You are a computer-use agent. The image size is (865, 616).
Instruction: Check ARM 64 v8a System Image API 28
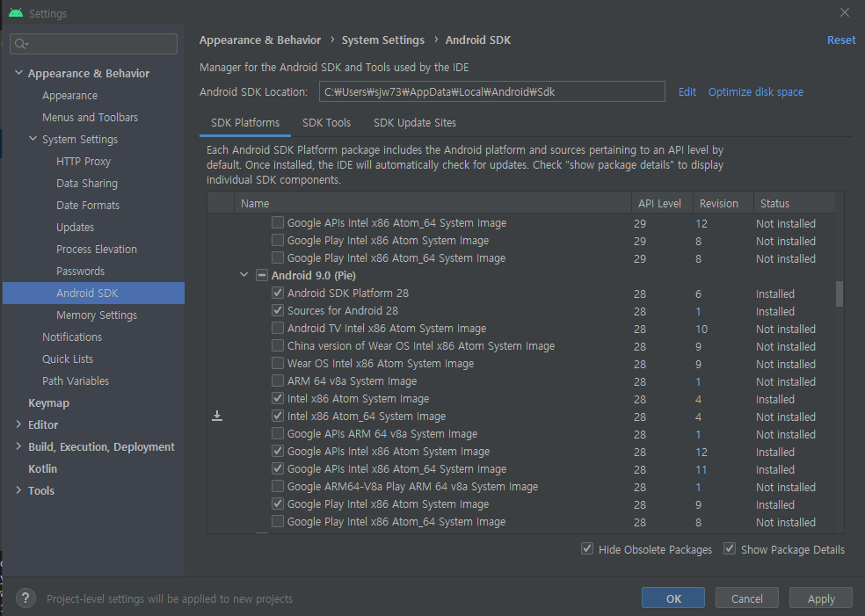click(278, 380)
